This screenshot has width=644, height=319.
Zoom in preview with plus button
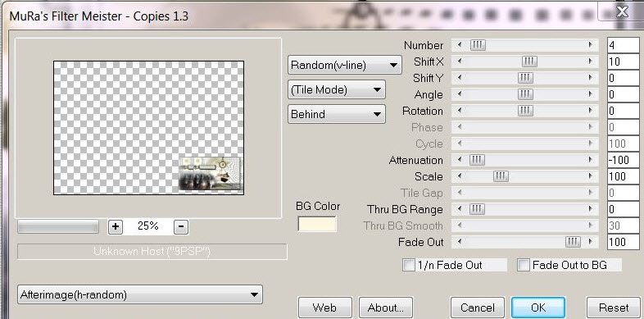(x=116, y=226)
